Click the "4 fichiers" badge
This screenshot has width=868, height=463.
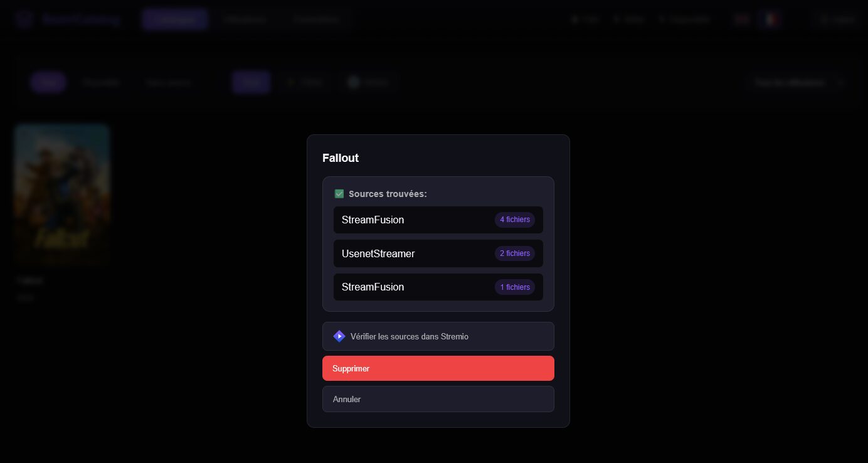point(514,220)
